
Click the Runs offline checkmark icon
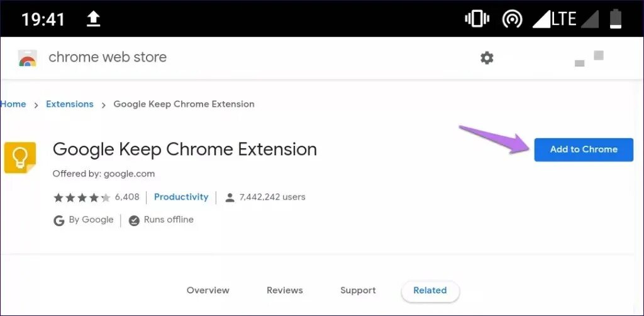point(134,221)
